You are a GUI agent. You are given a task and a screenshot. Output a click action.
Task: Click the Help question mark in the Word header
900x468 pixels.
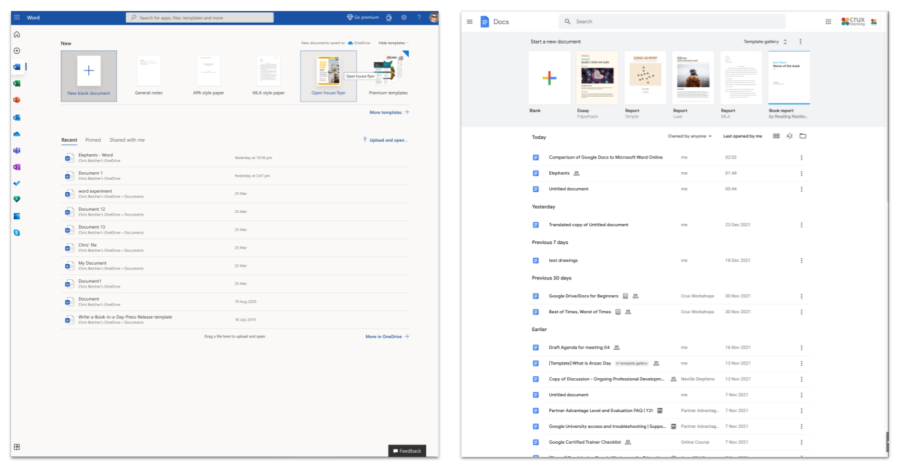419,18
